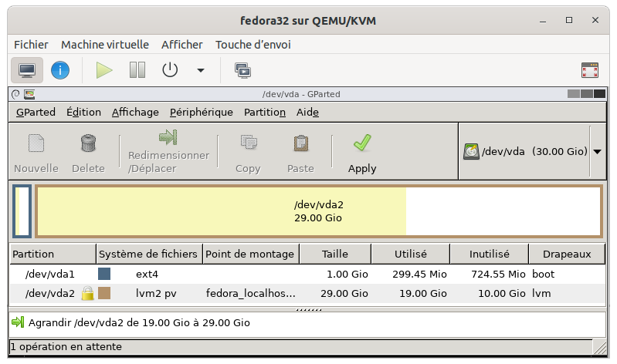This screenshot has width=617, height=364.
Task: Click the ext4 filesystem cell
Action: 147,275
